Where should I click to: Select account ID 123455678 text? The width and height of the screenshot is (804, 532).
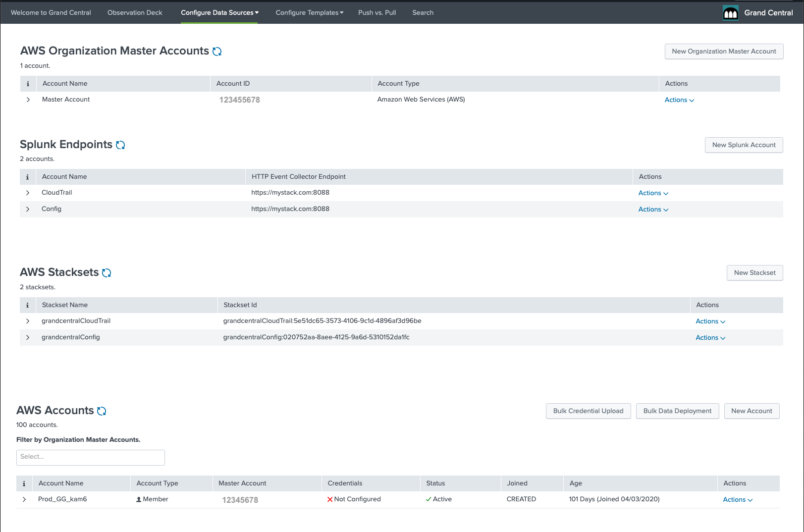point(240,100)
